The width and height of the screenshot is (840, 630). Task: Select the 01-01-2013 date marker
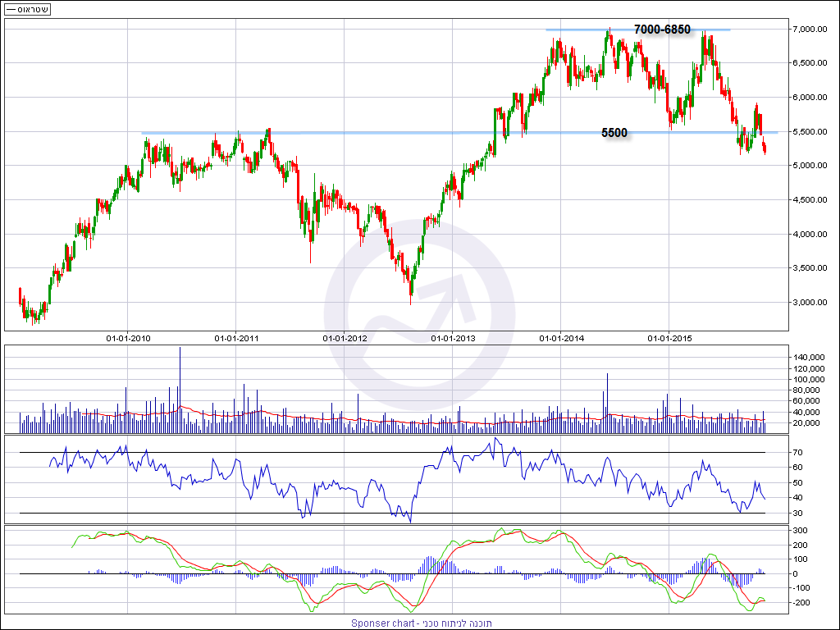tap(453, 337)
